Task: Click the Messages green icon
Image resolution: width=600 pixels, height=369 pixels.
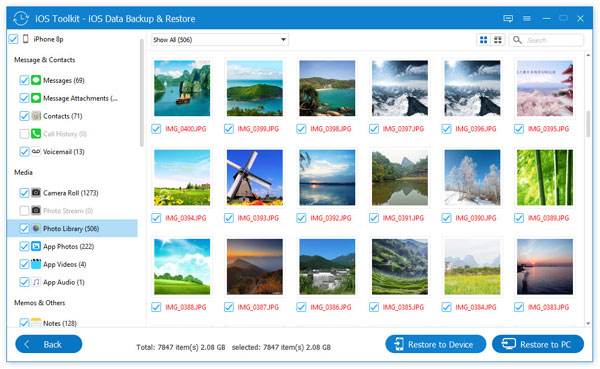Action: pyautogui.click(x=36, y=80)
